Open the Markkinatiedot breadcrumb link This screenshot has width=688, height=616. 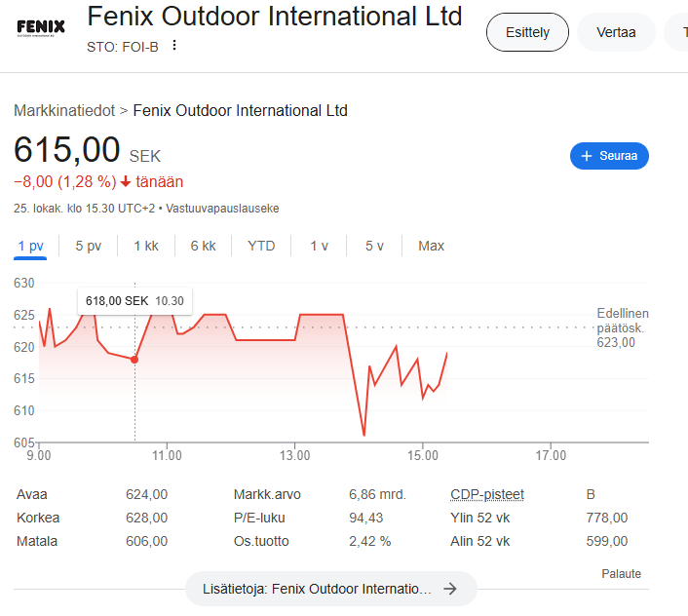pyautogui.click(x=64, y=110)
